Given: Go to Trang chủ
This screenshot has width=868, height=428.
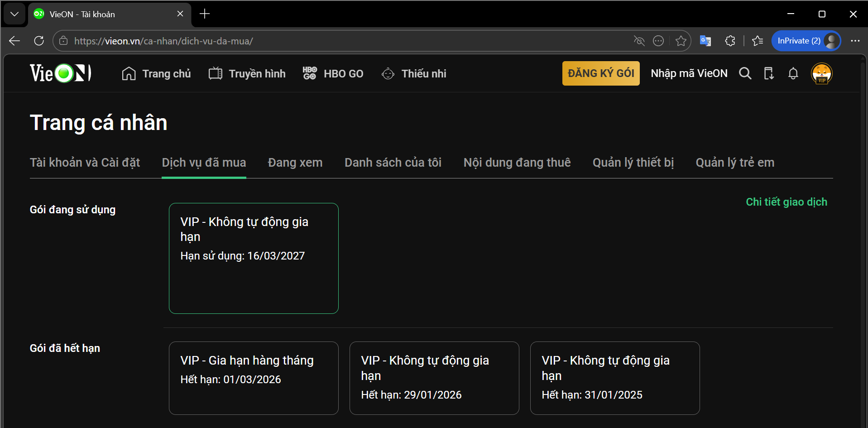Looking at the screenshot, I should coord(156,73).
